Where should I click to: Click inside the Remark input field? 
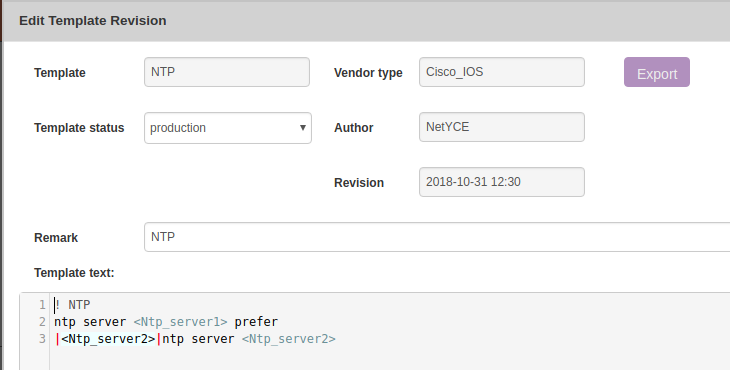437,237
